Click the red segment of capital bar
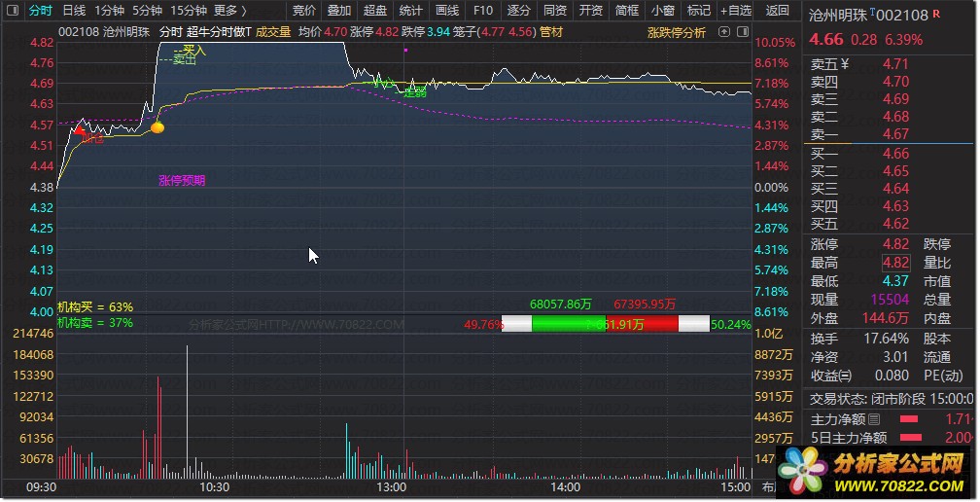The height and width of the screenshot is (502, 980). [x=642, y=323]
